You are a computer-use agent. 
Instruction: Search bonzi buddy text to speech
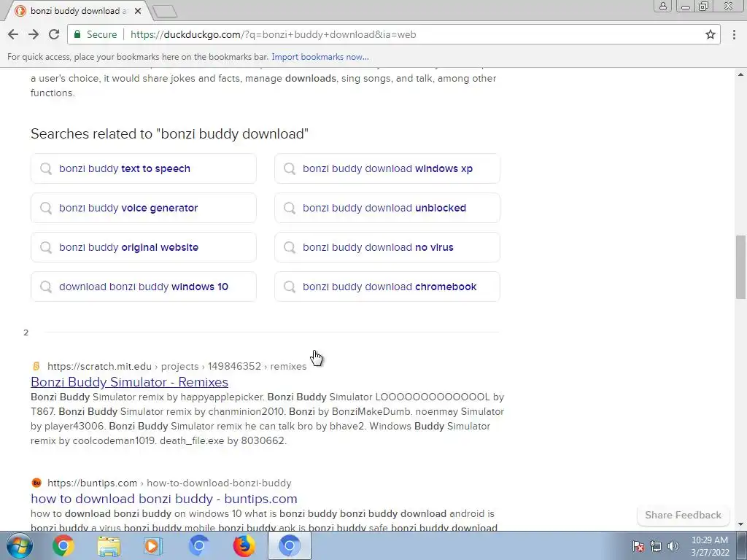click(x=144, y=168)
